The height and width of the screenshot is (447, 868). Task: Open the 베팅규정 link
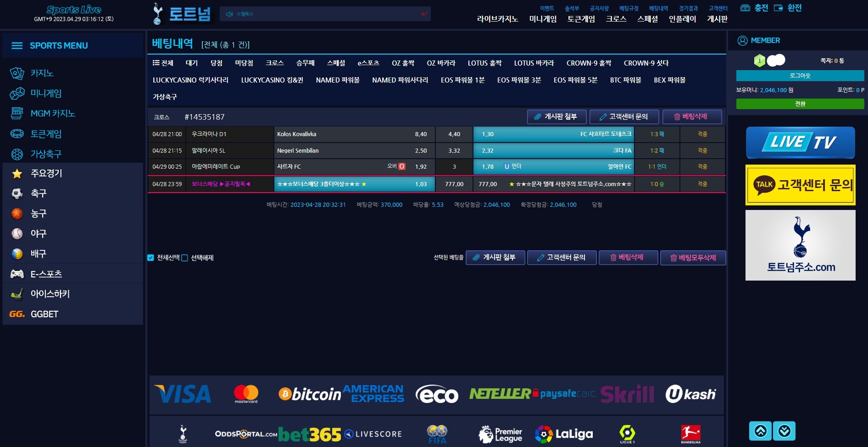(x=629, y=8)
